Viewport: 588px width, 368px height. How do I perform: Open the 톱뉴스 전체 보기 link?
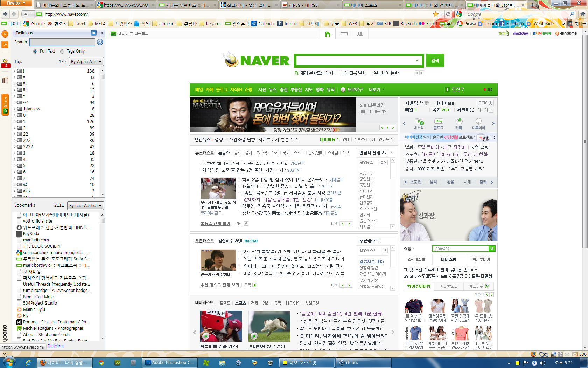point(215,223)
